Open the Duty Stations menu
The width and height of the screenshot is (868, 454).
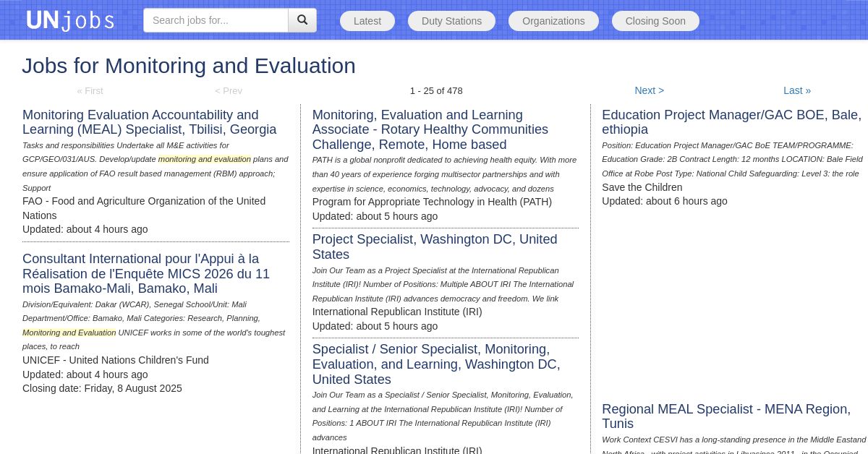click(x=451, y=21)
